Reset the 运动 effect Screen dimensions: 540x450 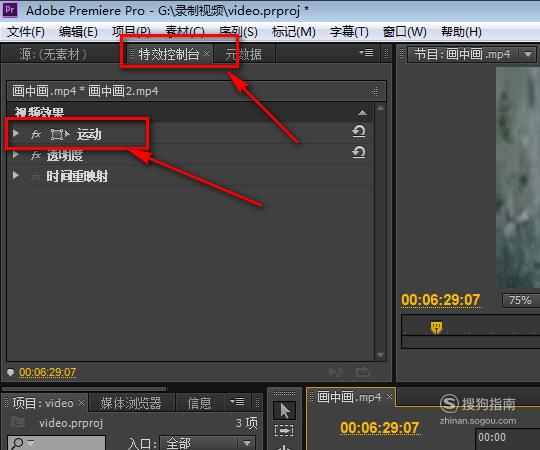(x=359, y=131)
